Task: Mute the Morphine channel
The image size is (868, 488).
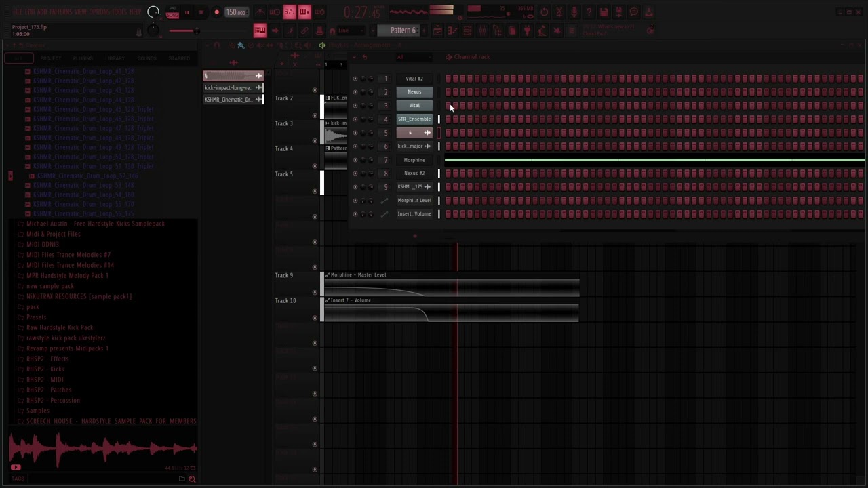Action: [355, 160]
